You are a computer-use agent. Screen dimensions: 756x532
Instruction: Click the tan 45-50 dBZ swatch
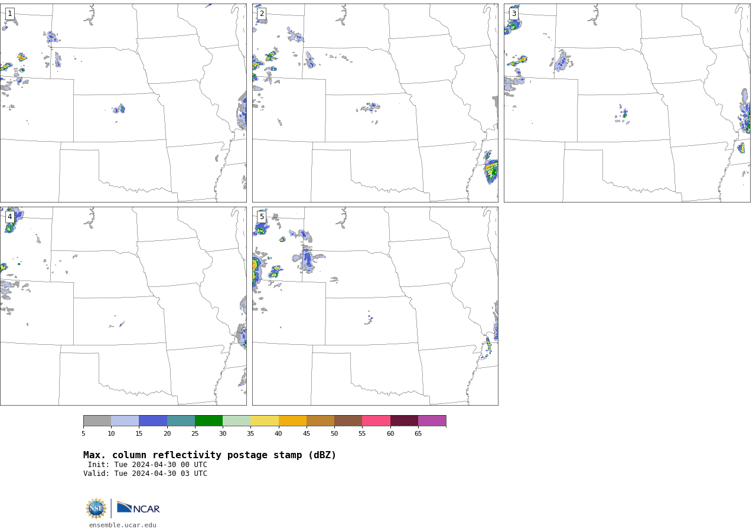[x=320, y=420]
